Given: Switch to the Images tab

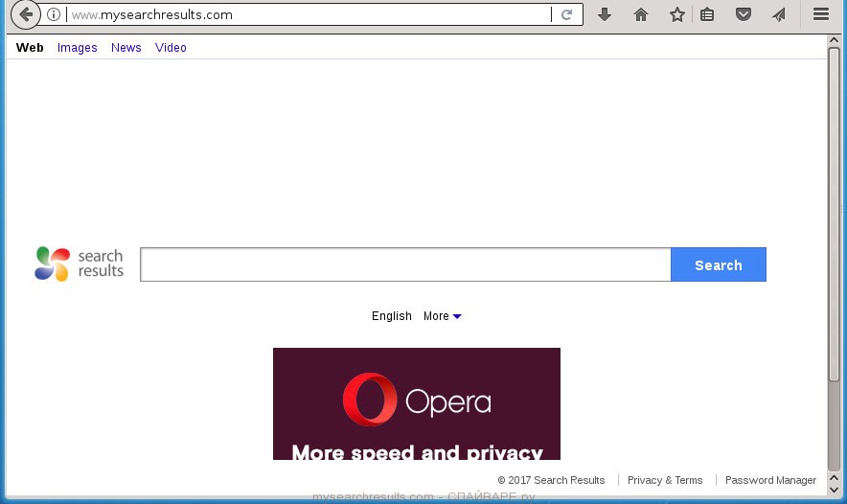Looking at the screenshot, I should 77,48.
